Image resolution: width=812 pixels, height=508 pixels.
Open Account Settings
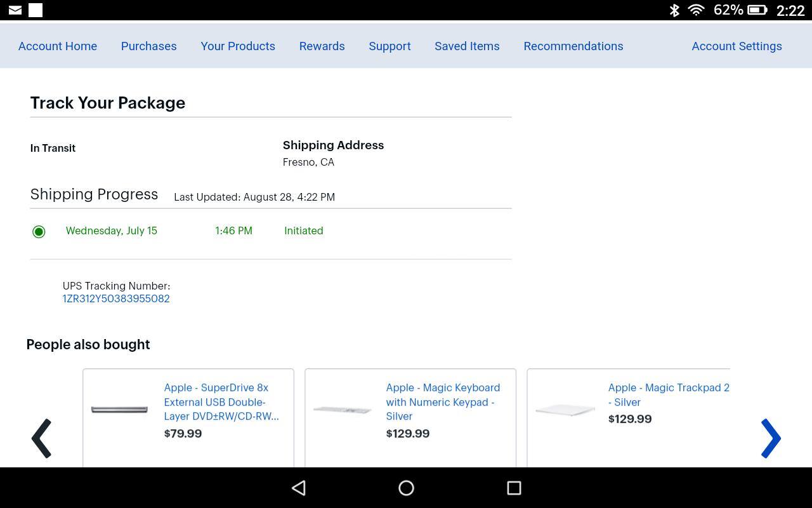pyautogui.click(x=737, y=46)
